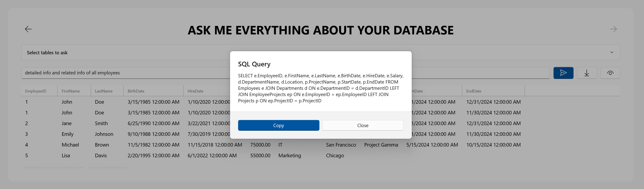This screenshot has height=189, width=644.
Task: Click the Davis last name cell
Action: click(101, 156)
